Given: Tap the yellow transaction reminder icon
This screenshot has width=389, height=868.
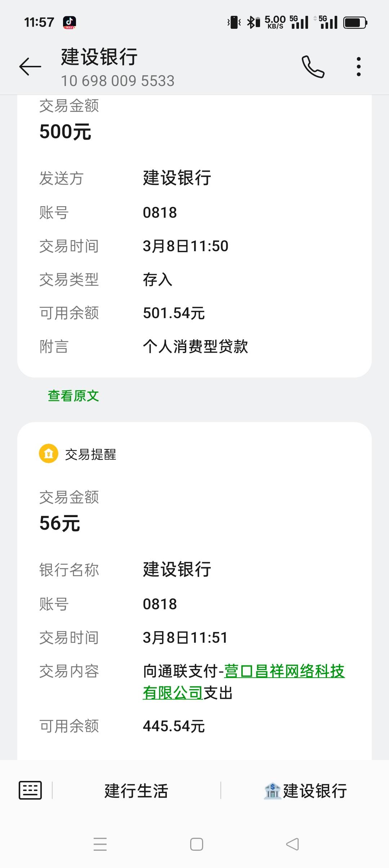Looking at the screenshot, I should click(x=49, y=454).
